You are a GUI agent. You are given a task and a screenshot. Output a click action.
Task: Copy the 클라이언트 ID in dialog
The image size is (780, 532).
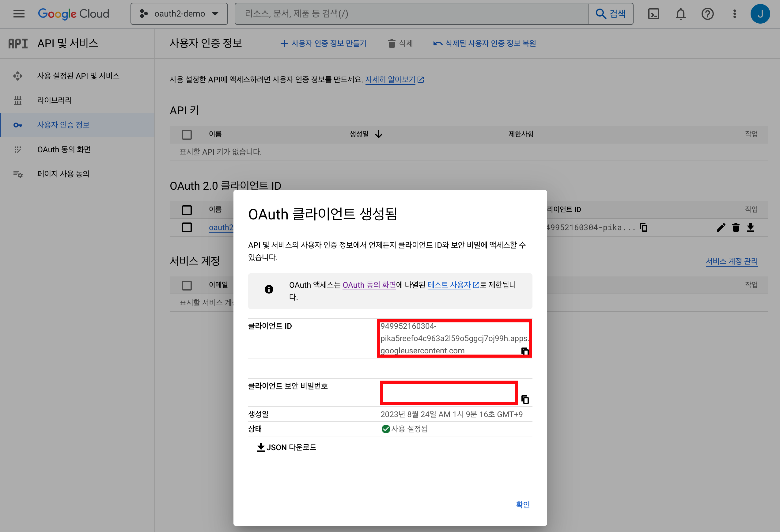click(x=525, y=351)
